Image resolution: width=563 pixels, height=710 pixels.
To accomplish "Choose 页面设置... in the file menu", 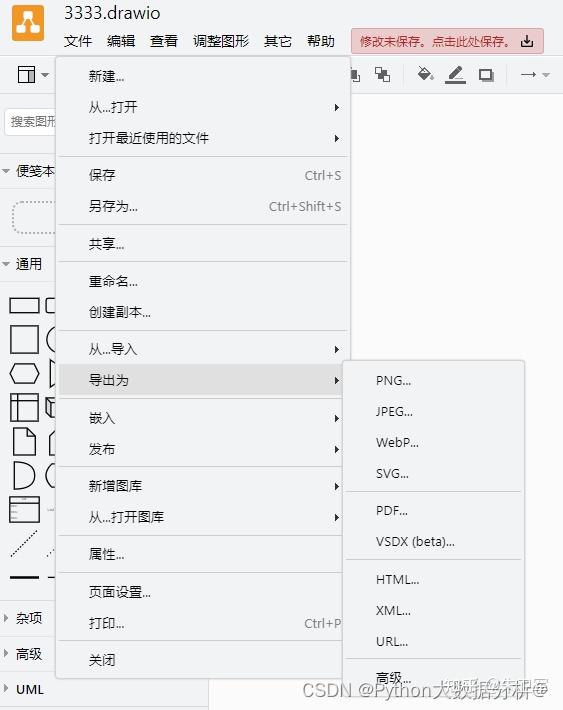I will 203,592.
